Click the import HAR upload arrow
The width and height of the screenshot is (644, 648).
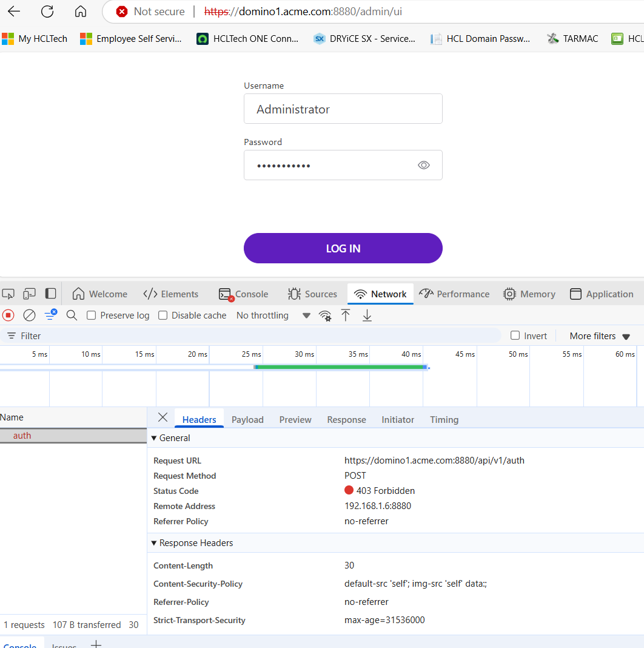point(346,316)
